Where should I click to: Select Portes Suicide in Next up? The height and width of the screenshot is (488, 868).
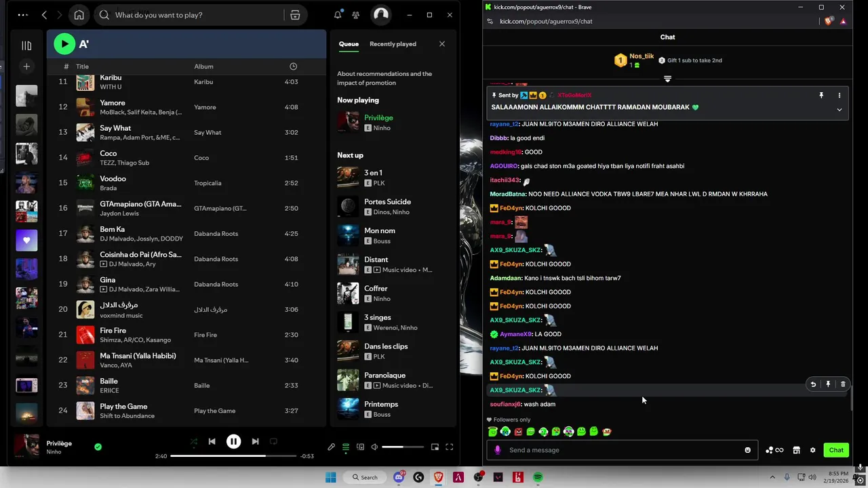pos(393,207)
